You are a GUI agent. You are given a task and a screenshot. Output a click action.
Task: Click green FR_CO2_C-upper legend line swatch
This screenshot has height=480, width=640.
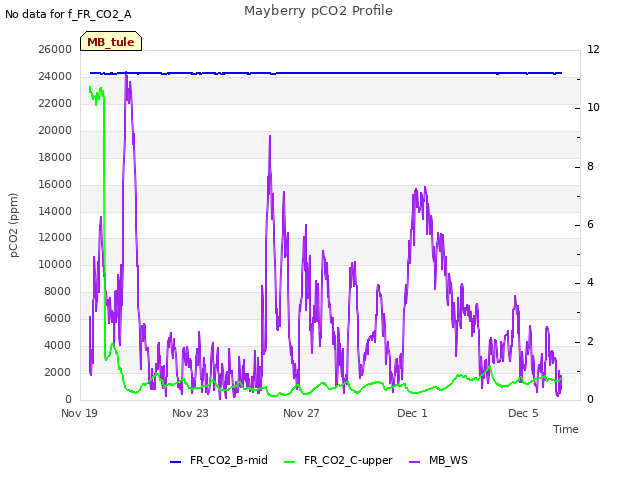289,462
